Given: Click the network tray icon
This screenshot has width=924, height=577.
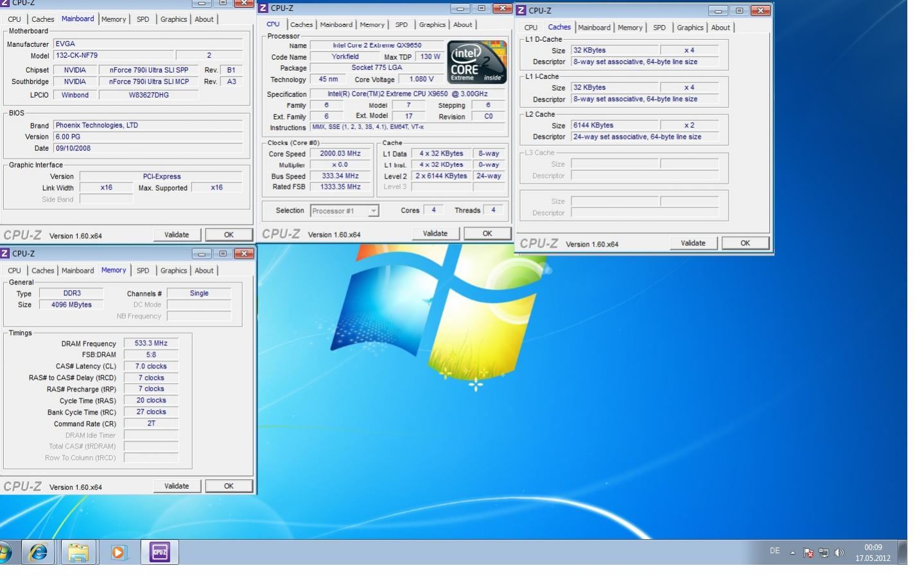Looking at the screenshot, I should point(823,553).
